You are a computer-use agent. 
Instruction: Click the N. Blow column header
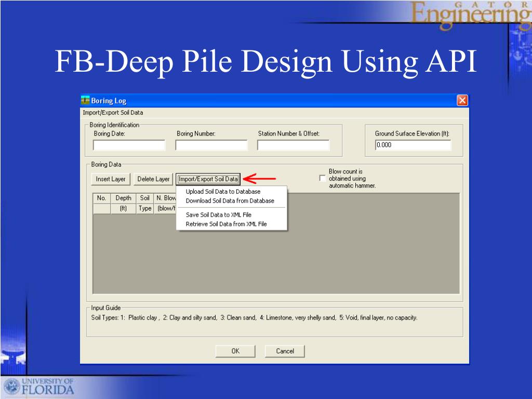click(165, 203)
